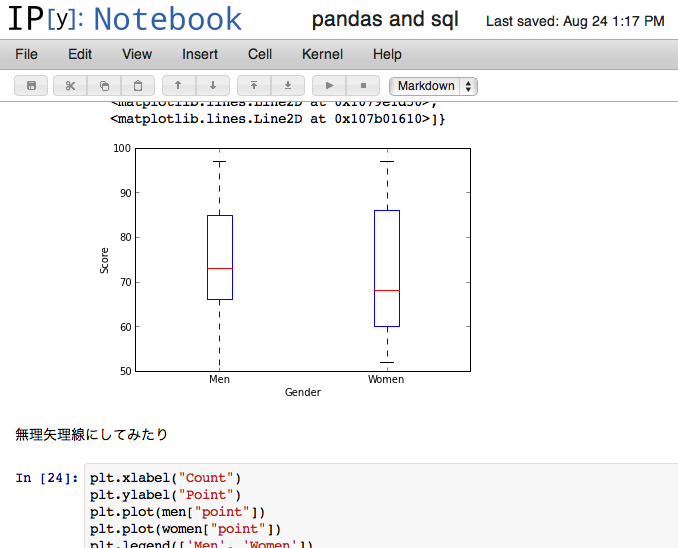This screenshot has height=548, width=678.
Task: Cut the selected cell with scissors icon
Action: click(70, 86)
